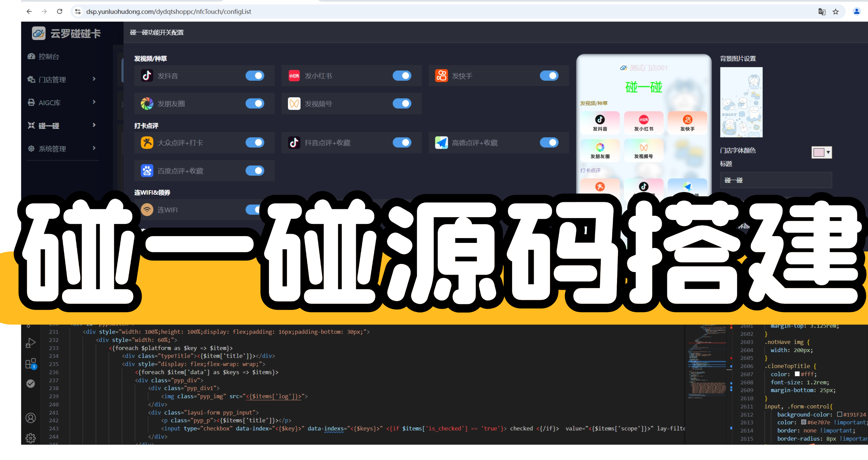Screen dimensions: 868x460
Task: Click the Dianping icon next to 大众点评+打卡
Action: 147,142
